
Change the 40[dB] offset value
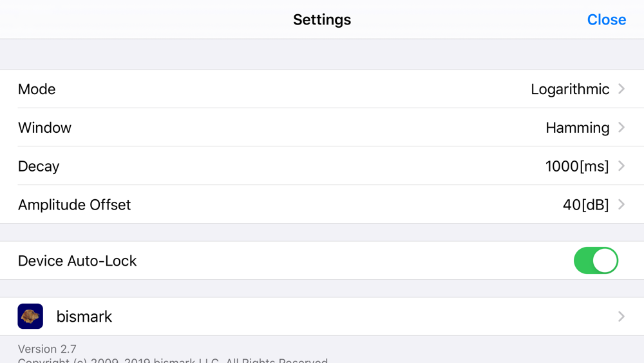click(585, 205)
